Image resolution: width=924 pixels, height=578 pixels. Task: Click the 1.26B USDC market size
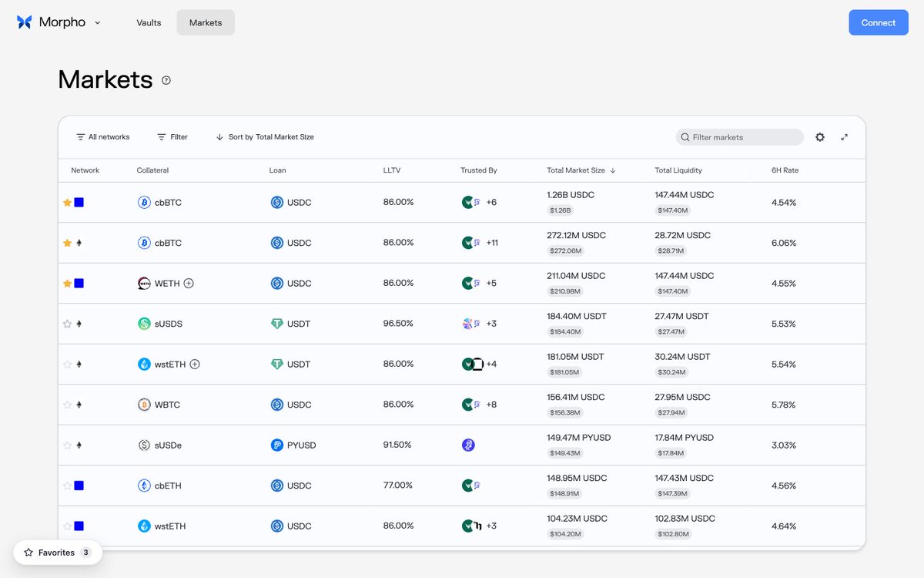pyautogui.click(x=571, y=195)
